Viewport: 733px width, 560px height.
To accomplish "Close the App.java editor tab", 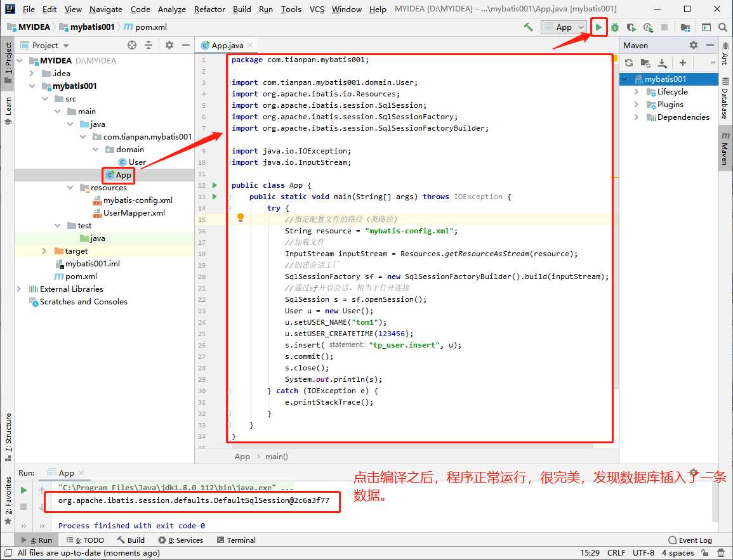I will (250, 45).
